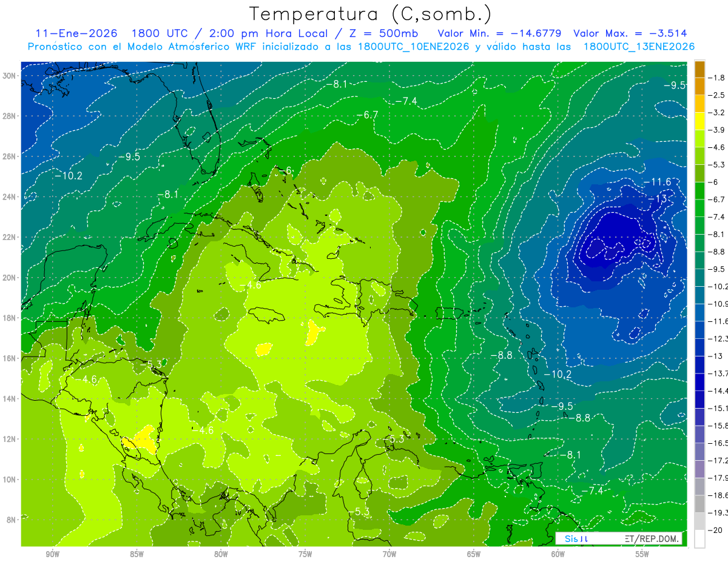728x562 pixels.
Task: Pick the purple swatch between -16.5 and -17.2
Action: [699, 452]
